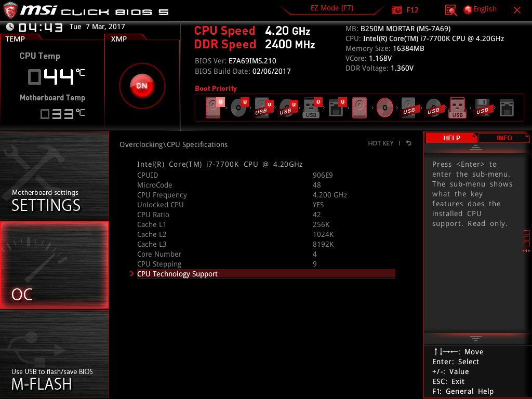Select the USB floppy disk boot device icon

pos(482,108)
